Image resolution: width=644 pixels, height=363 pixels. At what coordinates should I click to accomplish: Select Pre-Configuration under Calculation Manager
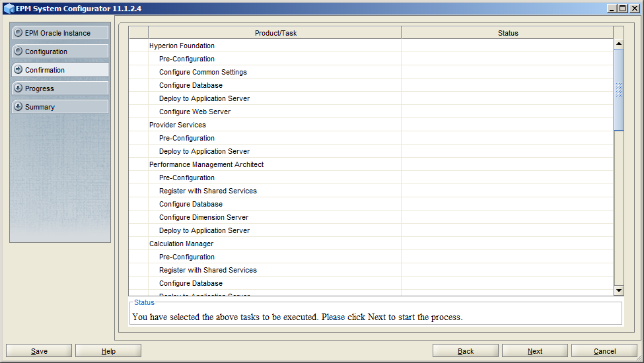point(371,257)
